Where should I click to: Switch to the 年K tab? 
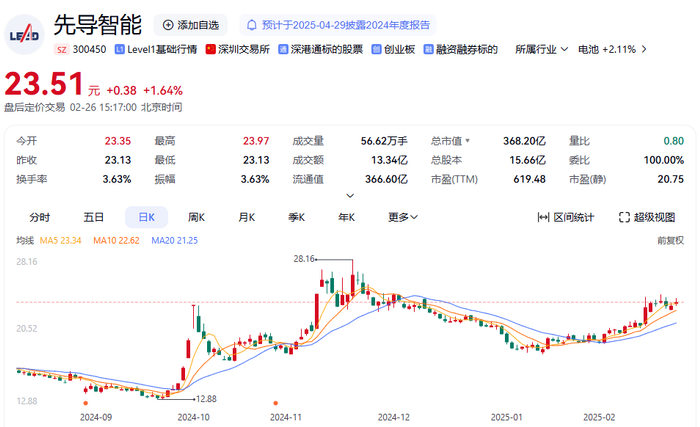pyautogui.click(x=346, y=218)
